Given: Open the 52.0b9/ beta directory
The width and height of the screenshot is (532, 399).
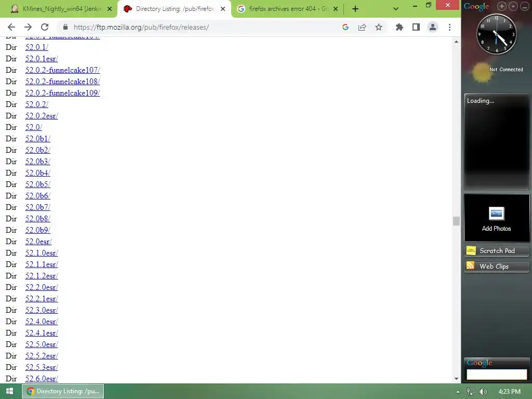Looking at the screenshot, I should click(37, 230).
